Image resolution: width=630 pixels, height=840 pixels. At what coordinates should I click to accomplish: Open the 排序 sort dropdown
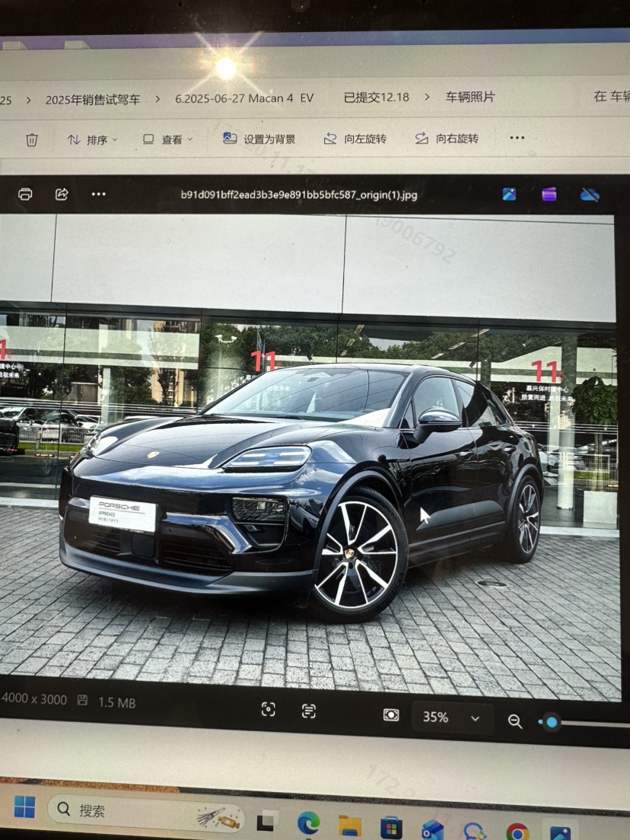tap(92, 140)
